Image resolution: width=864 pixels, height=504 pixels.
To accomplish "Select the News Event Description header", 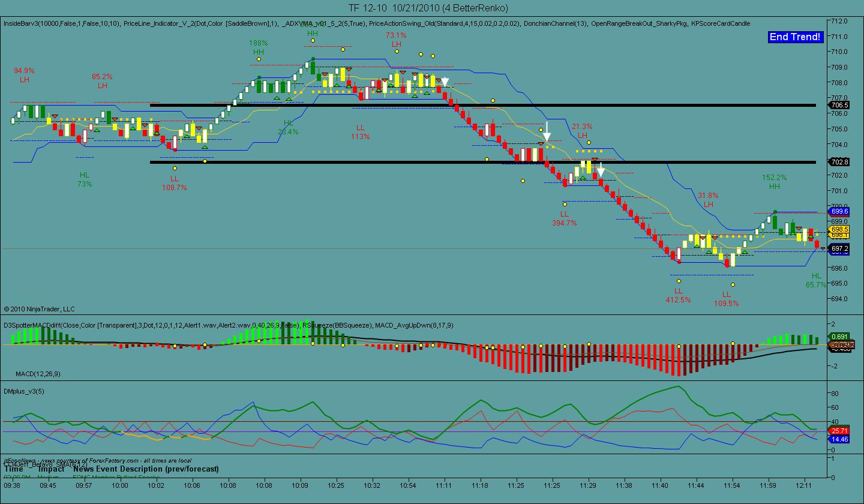I will 146,469.
